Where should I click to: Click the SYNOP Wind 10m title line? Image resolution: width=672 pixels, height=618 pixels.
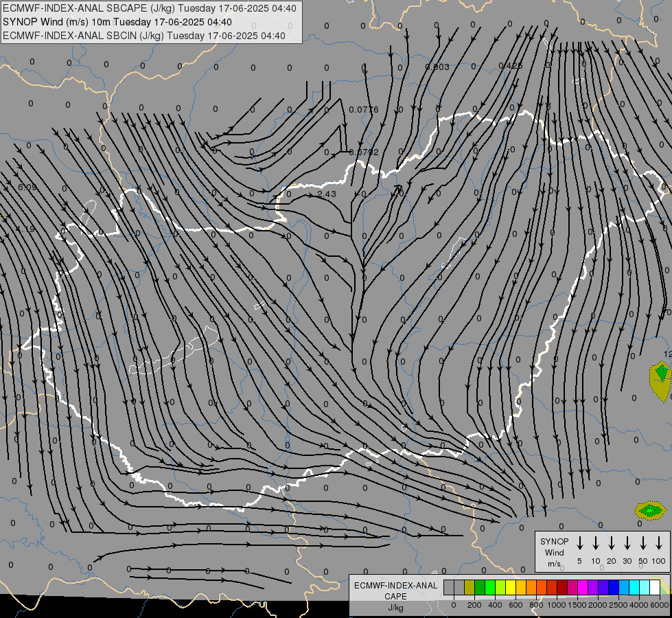click(x=117, y=22)
